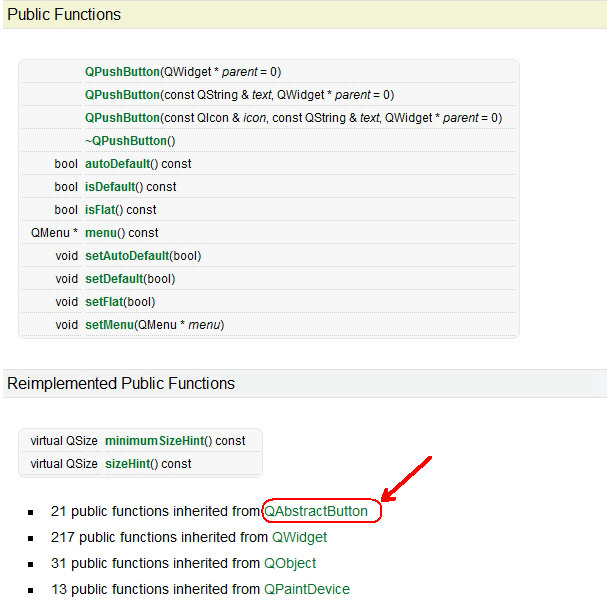Click the text '21 public functions inherited from'
607x609 pixels.
(155, 511)
